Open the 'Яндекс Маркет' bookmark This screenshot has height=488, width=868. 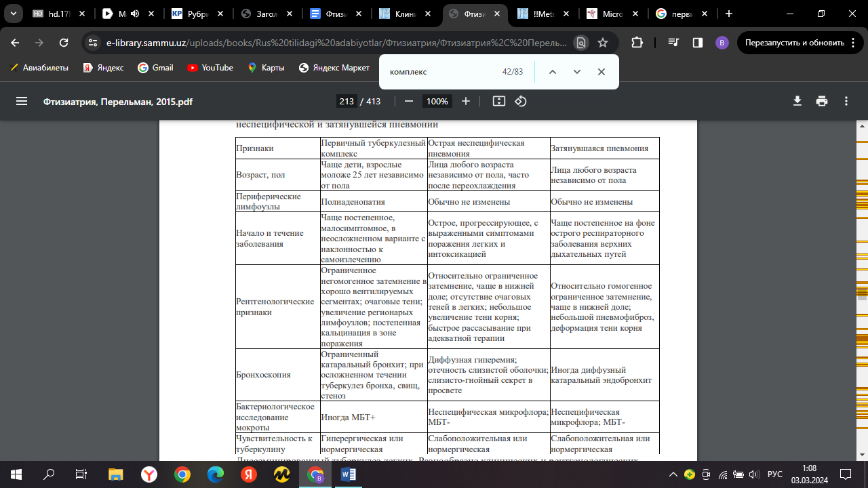(x=334, y=68)
